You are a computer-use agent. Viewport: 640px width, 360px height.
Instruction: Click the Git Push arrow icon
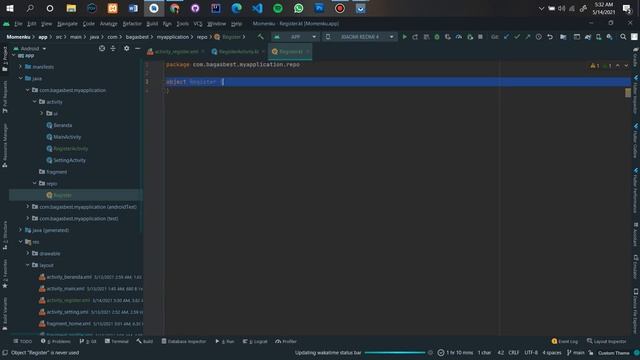coord(528,37)
